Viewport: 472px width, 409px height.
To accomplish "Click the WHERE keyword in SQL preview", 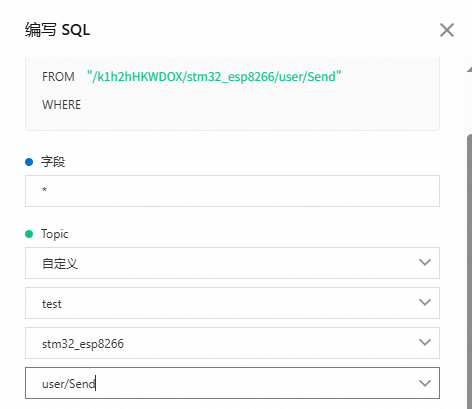I will click(61, 105).
